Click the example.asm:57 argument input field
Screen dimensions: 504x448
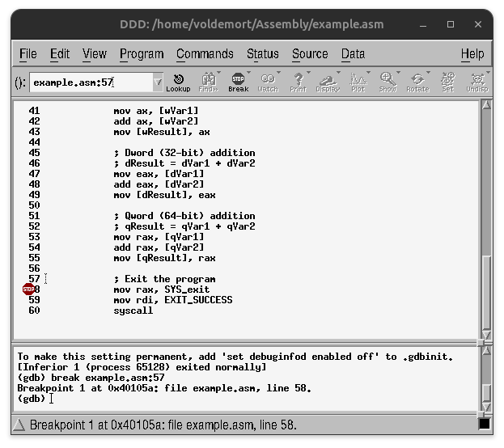pos(91,82)
